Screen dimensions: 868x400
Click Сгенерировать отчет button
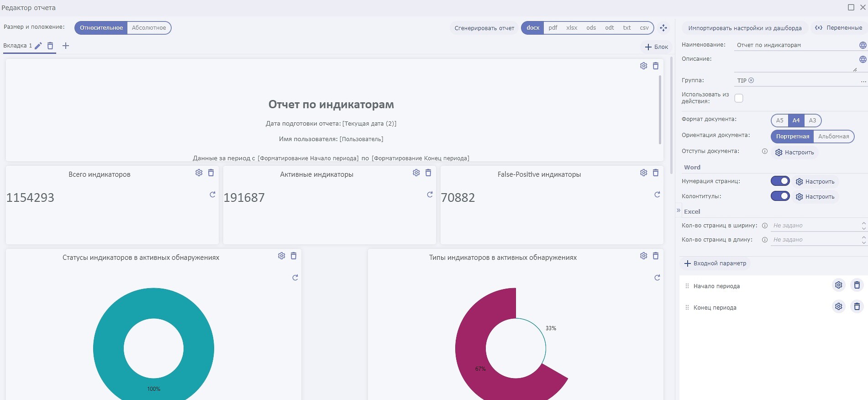484,28
